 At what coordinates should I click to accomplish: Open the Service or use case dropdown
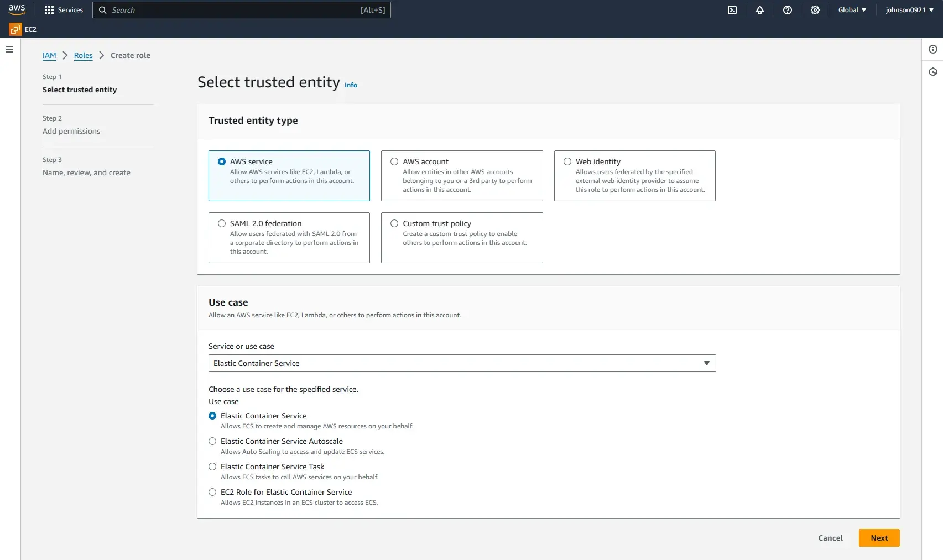point(706,363)
